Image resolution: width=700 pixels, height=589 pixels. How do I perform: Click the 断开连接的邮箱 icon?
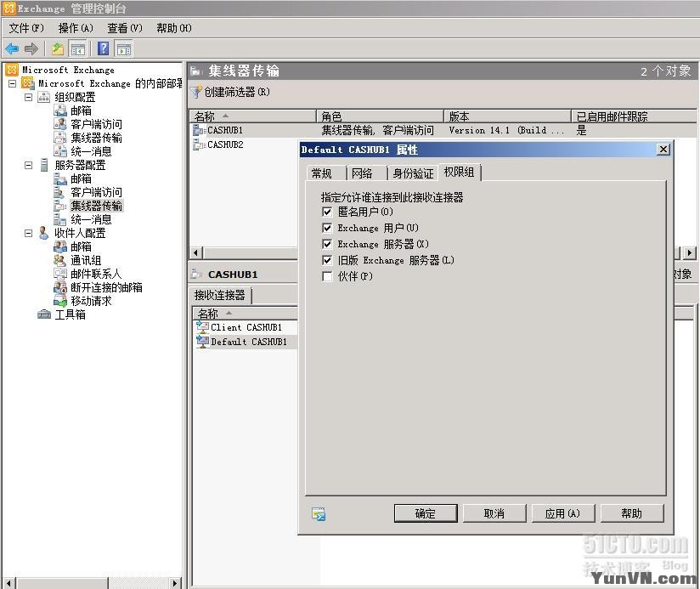(59, 287)
